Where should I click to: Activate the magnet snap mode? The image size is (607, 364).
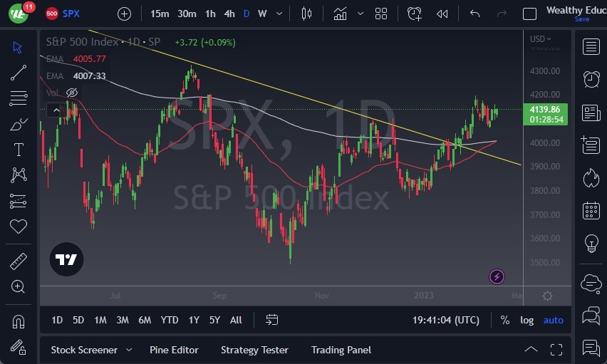tap(19, 321)
